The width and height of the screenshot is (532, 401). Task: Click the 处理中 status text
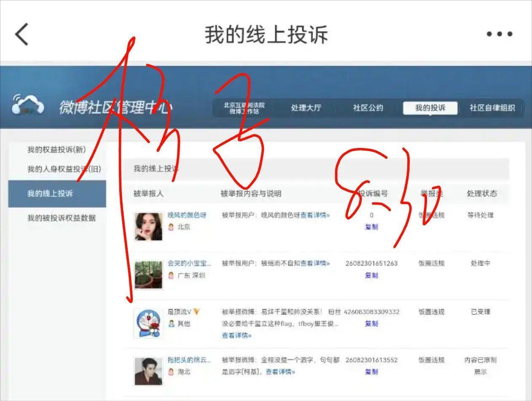[481, 264]
